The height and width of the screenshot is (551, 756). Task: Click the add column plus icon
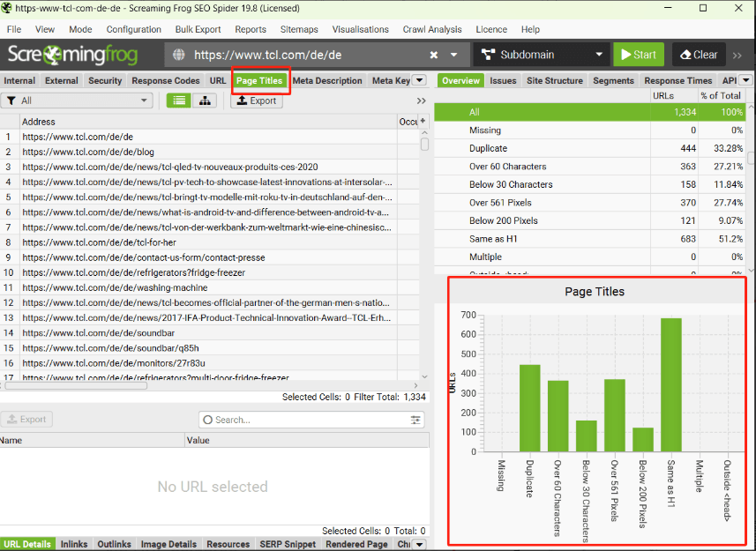coord(423,122)
